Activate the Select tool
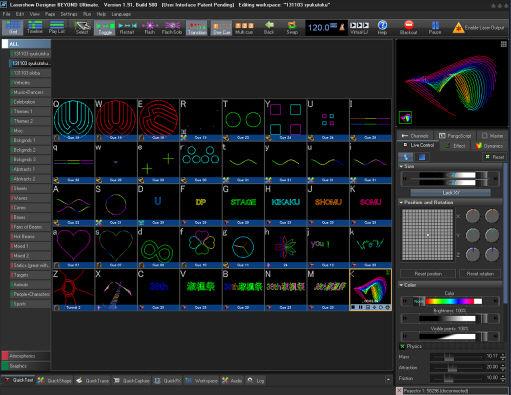This screenshot has width=511, height=395. [x=82, y=28]
